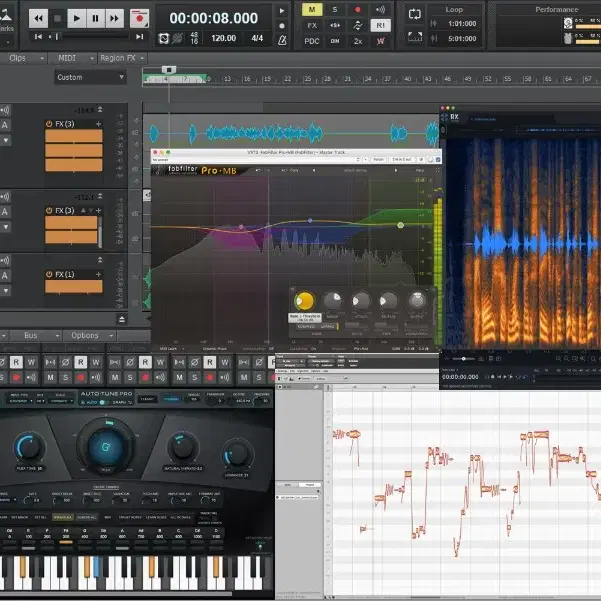The height and width of the screenshot is (601, 601).
Task: Jump to project start with the go-to-start button
Action: (x=38, y=37)
